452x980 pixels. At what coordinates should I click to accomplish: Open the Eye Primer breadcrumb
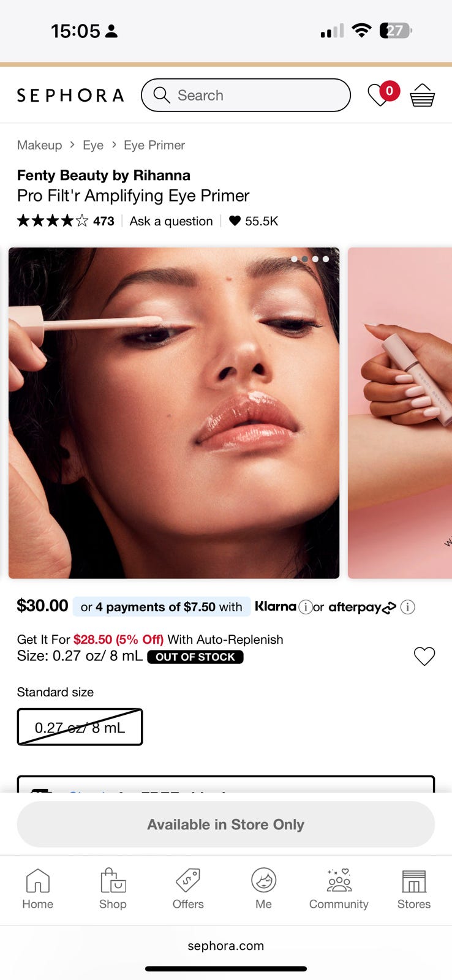coord(154,145)
